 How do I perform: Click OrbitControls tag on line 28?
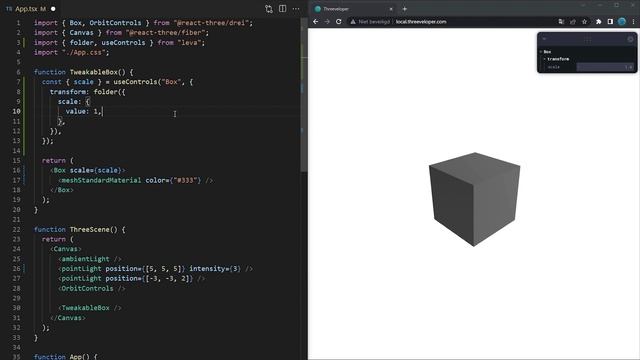click(87, 289)
